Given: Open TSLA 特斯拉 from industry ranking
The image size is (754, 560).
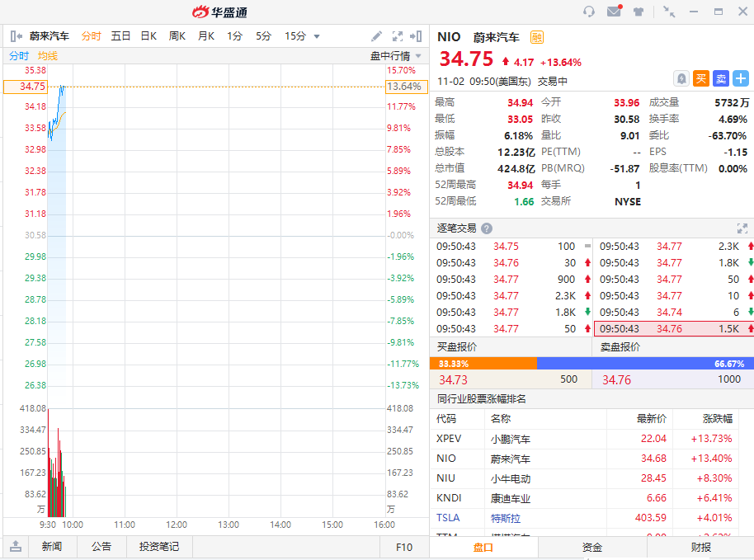Looking at the screenshot, I should coord(501,518).
